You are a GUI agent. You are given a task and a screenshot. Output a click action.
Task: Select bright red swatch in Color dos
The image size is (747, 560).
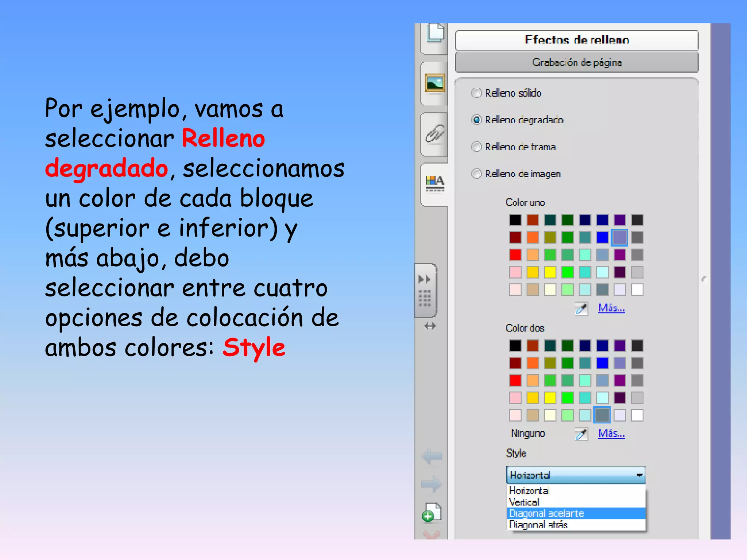click(515, 380)
